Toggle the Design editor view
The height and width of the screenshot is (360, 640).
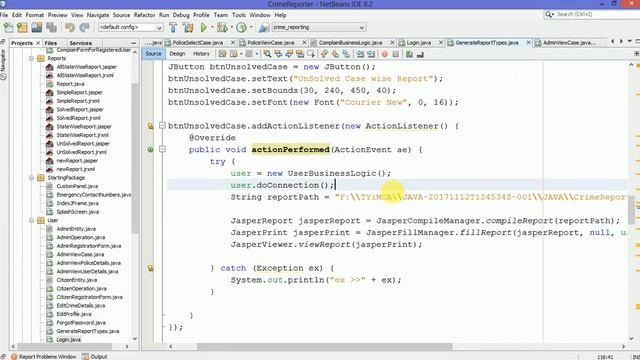[x=177, y=54]
